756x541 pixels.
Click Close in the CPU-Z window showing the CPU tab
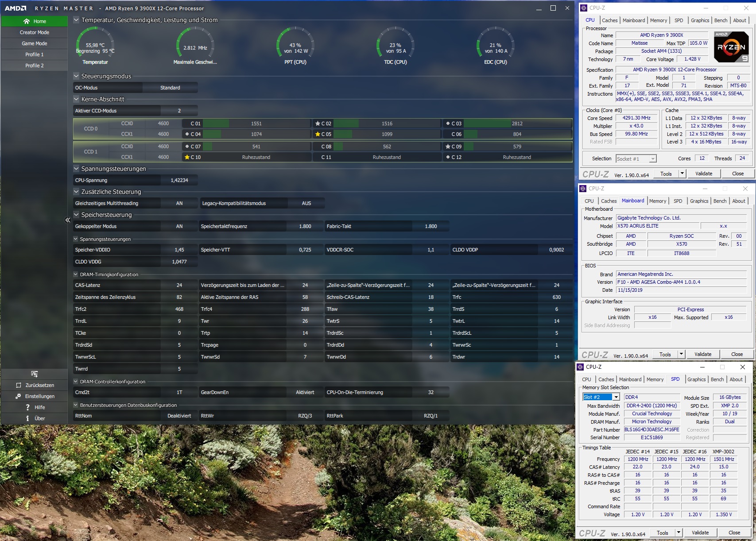tap(738, 174)
